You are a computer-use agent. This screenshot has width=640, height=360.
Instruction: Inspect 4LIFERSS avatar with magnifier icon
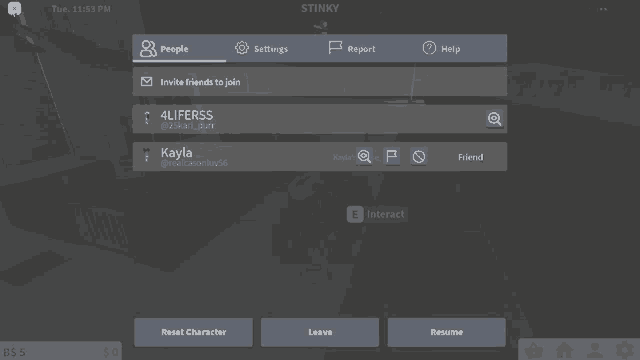(494, 119)
